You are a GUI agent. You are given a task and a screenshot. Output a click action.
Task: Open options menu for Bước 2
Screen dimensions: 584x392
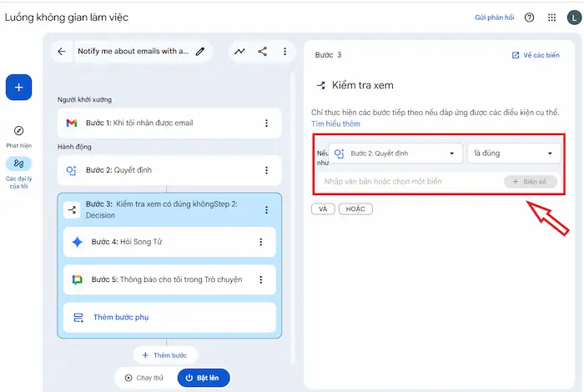click(x=266, y=170)
